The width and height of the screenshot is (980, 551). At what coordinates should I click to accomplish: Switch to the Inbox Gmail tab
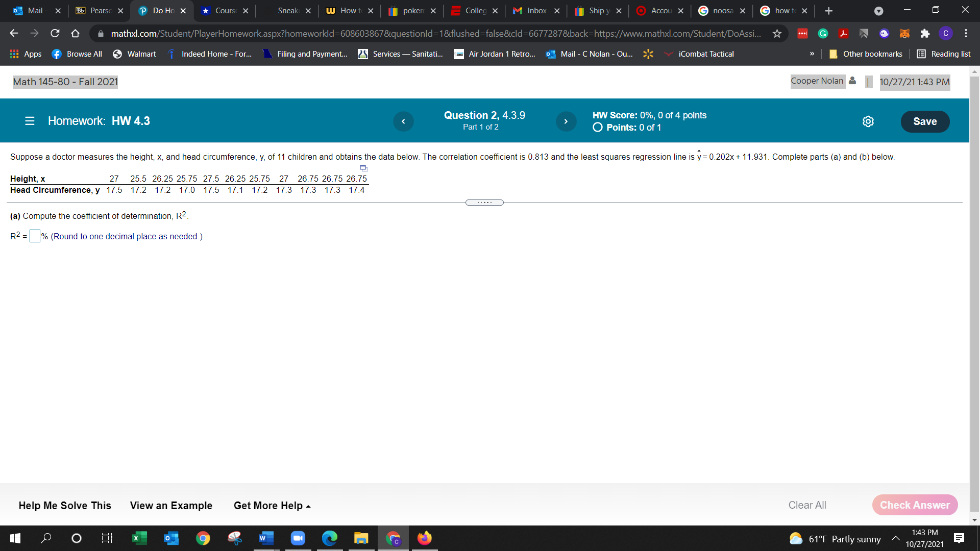(536, 11)
